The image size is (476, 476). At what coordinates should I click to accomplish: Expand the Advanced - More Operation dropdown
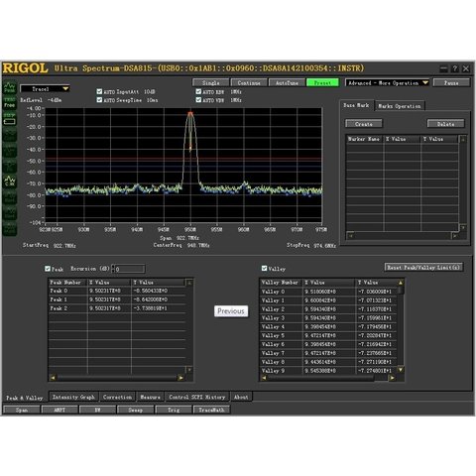pos(387,82)
